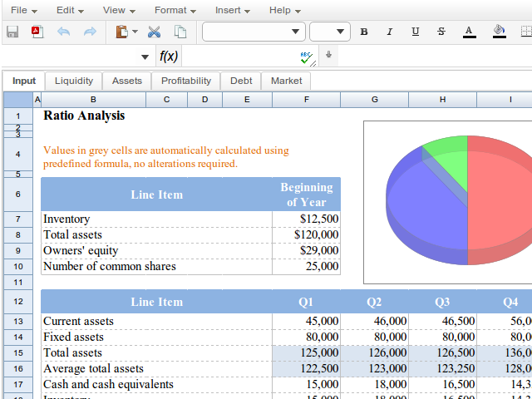Undo the last action
The image size is (532, 399).
point(64,32)
